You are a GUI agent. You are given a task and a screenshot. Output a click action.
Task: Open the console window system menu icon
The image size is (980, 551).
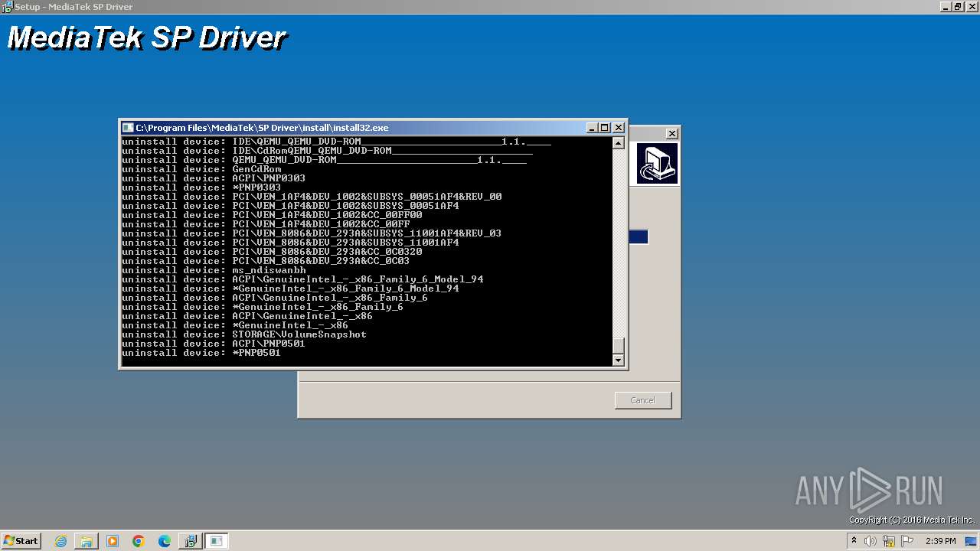tap(128, 128)
